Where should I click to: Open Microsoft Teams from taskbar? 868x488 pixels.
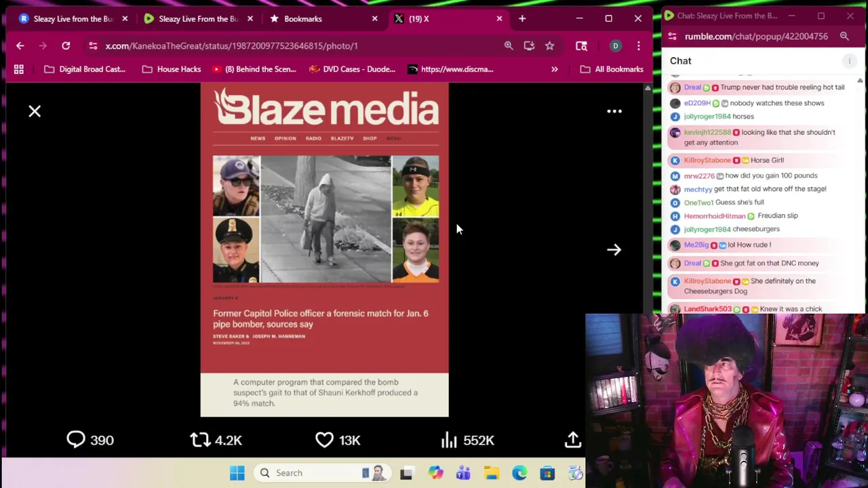coord(463,473)
